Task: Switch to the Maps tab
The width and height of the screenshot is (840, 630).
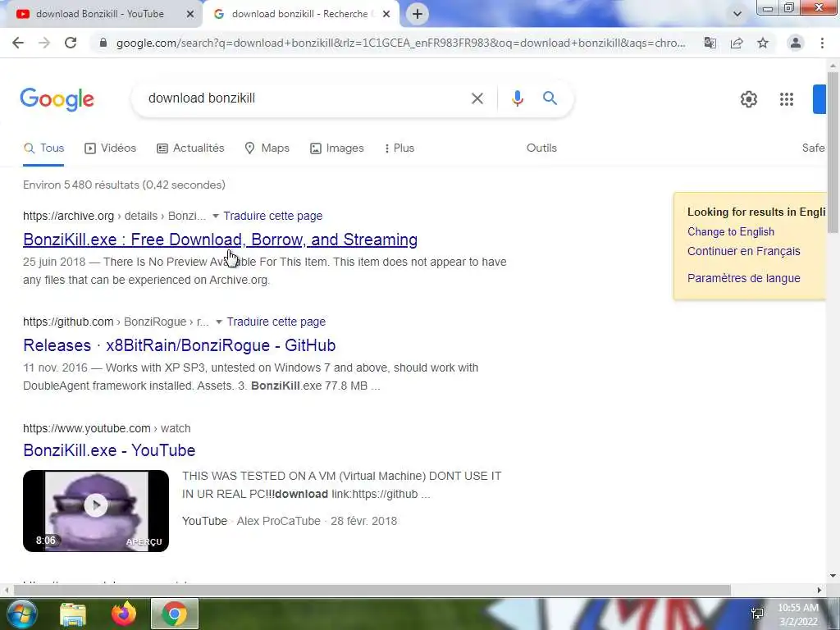Action: click(x=267, y=148)
